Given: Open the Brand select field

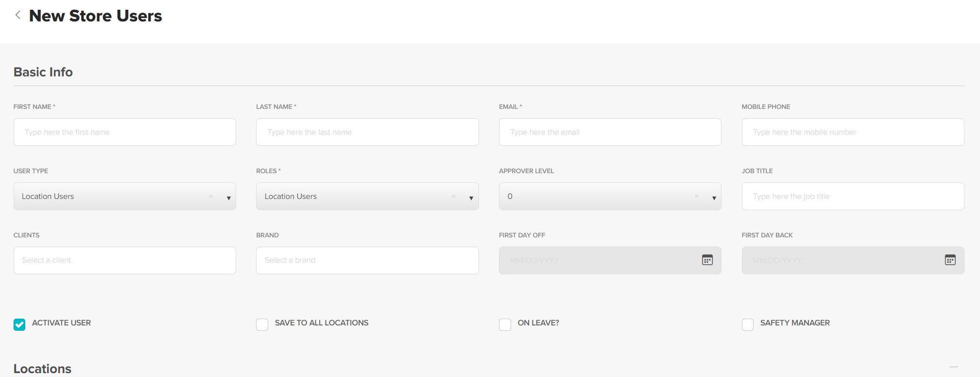Looking at the screenshot, I should 367,260.
